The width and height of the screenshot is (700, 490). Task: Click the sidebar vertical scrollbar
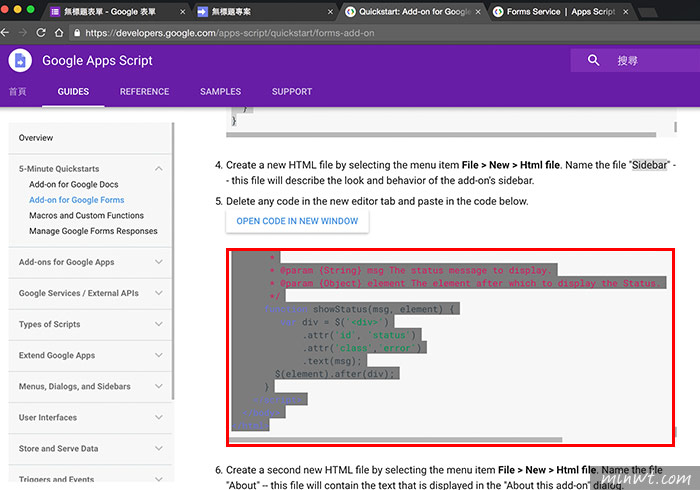click(173, 261)
